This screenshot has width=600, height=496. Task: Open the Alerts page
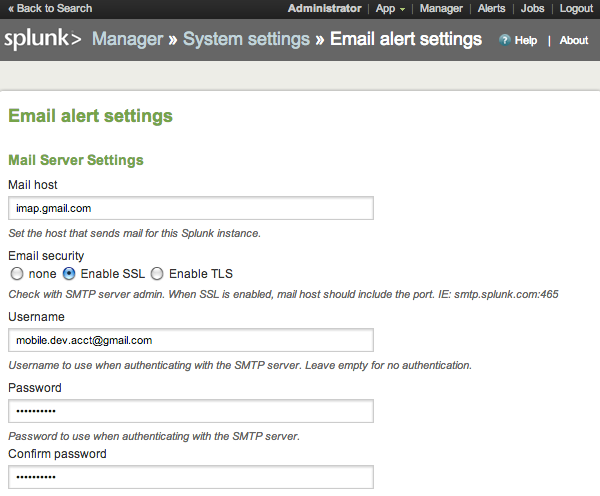click(491, 8)
